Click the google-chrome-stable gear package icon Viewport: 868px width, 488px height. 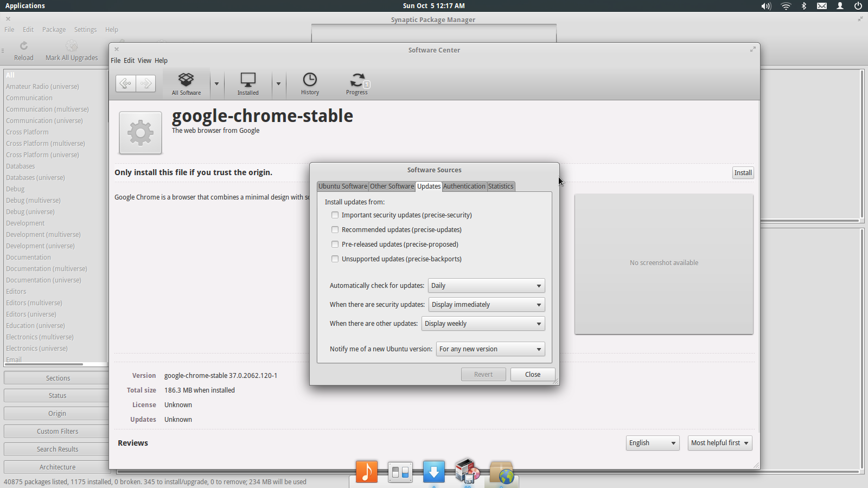[x=141, y=133]
